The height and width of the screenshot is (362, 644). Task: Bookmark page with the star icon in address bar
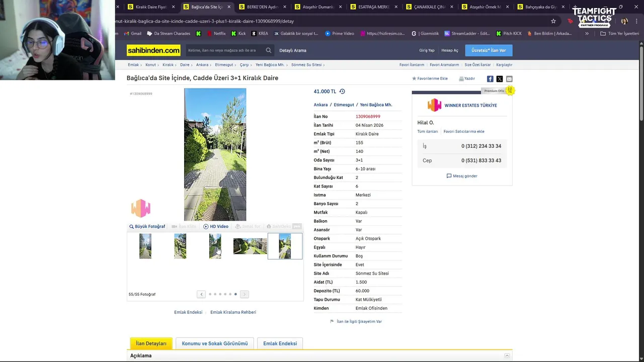pyautogui.click(x=553, y=21)
